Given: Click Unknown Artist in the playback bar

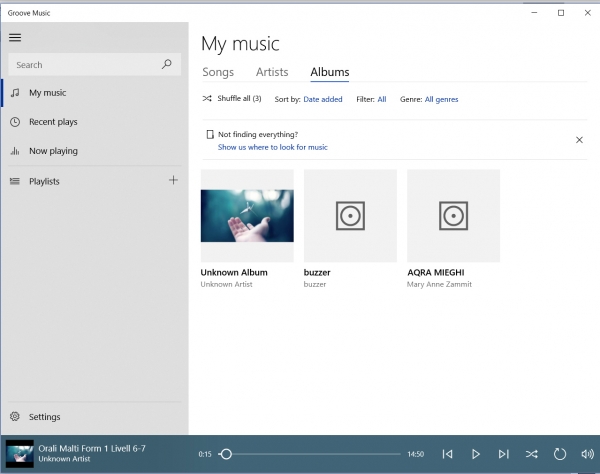Looking at the screenshot, I should [x=64, y=459].
